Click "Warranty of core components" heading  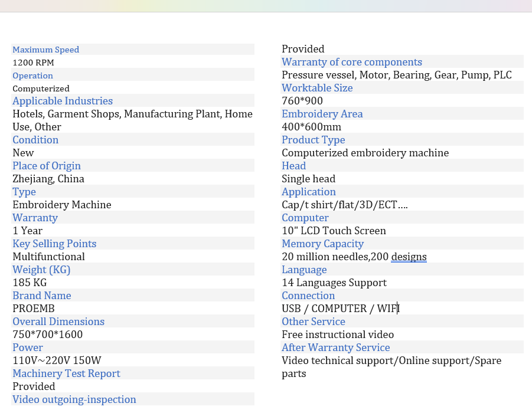(x=352, y=62)
